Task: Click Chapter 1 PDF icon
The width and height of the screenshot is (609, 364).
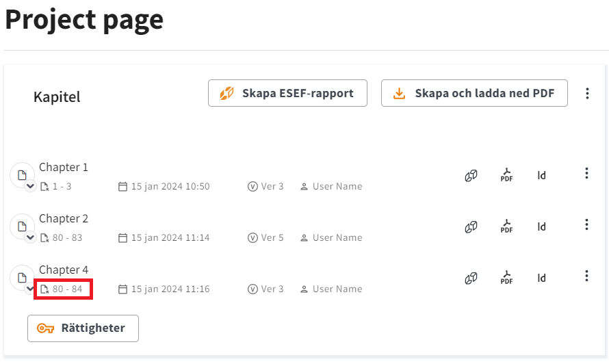Action: [x=506, y=175]
